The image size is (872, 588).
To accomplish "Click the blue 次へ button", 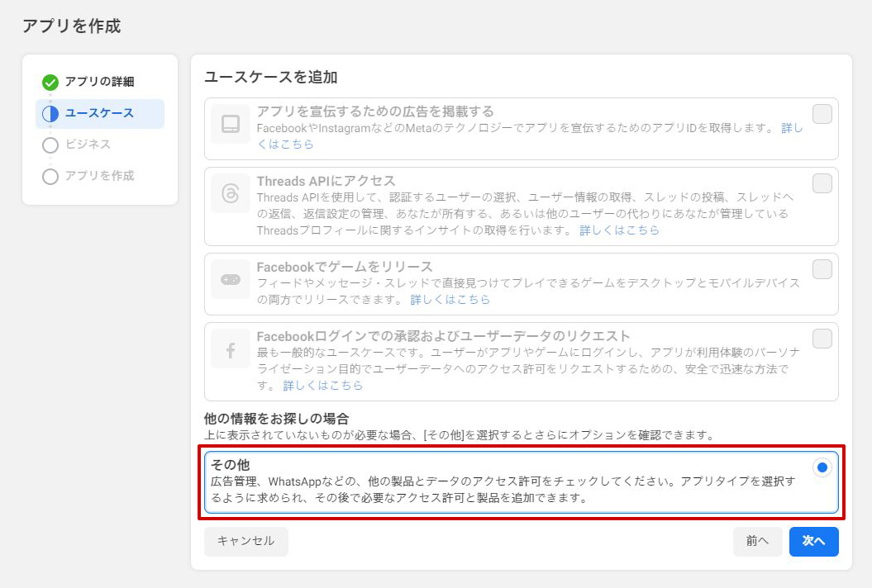I will 813,541.
